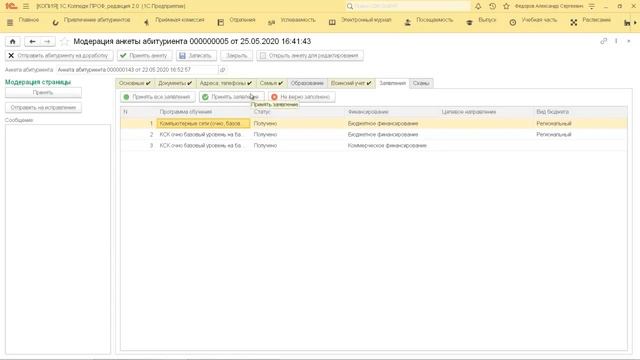The image size is (640, 360).
Task: Open the 1C main menu hamburger icon
Action: (26, 6)
